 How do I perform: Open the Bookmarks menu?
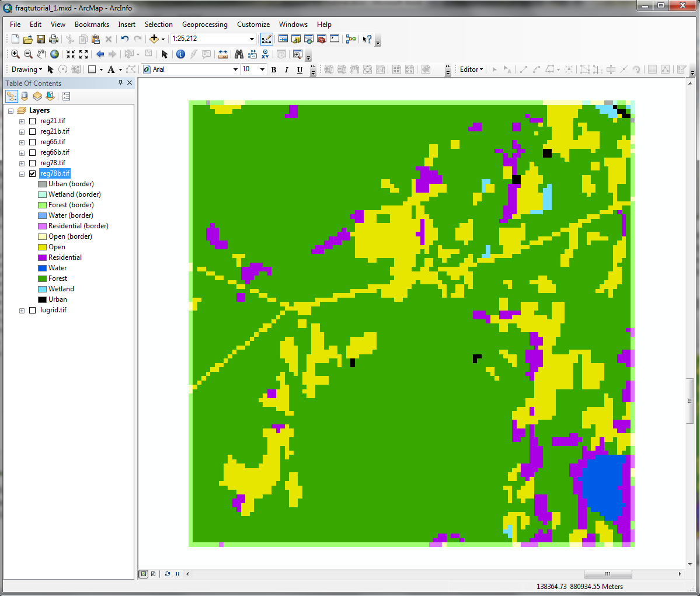pyautogui.click(x=92, y=25)
